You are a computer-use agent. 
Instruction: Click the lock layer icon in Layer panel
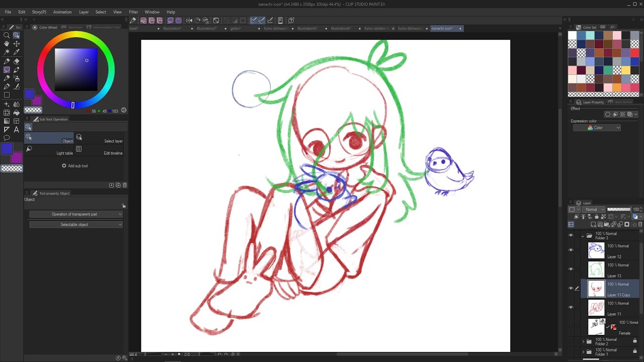597,217
